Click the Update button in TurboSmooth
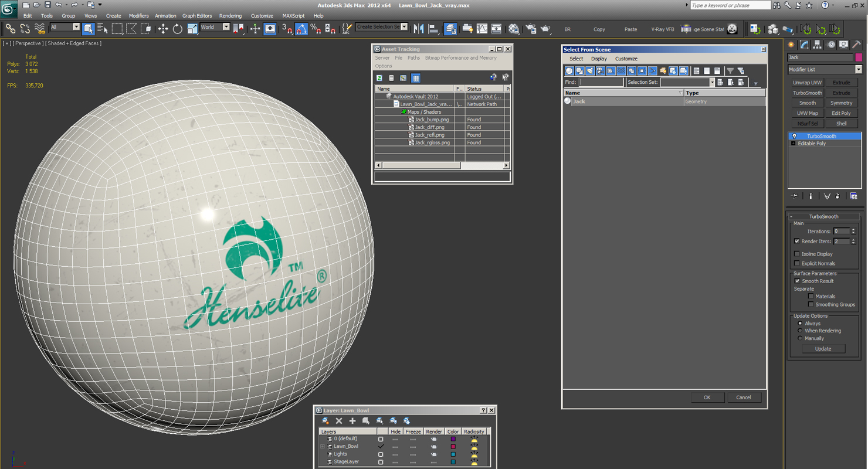 click(823, 349)
